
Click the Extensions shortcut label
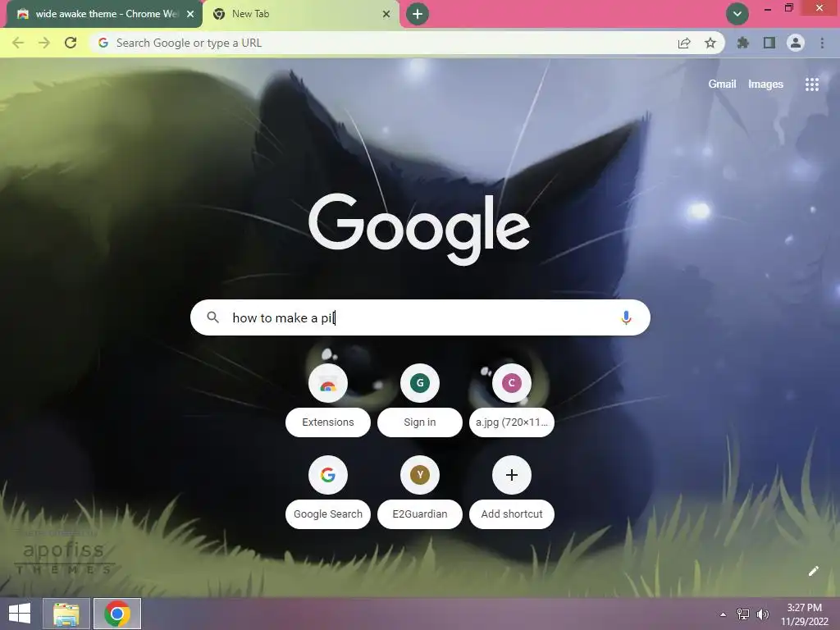[x=328, y=422]
